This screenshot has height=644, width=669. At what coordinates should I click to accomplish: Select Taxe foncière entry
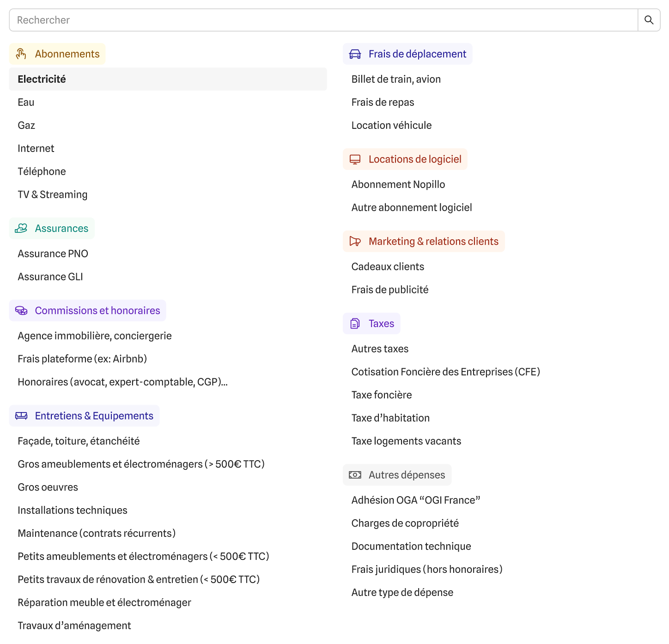click(x=382, y=395)
